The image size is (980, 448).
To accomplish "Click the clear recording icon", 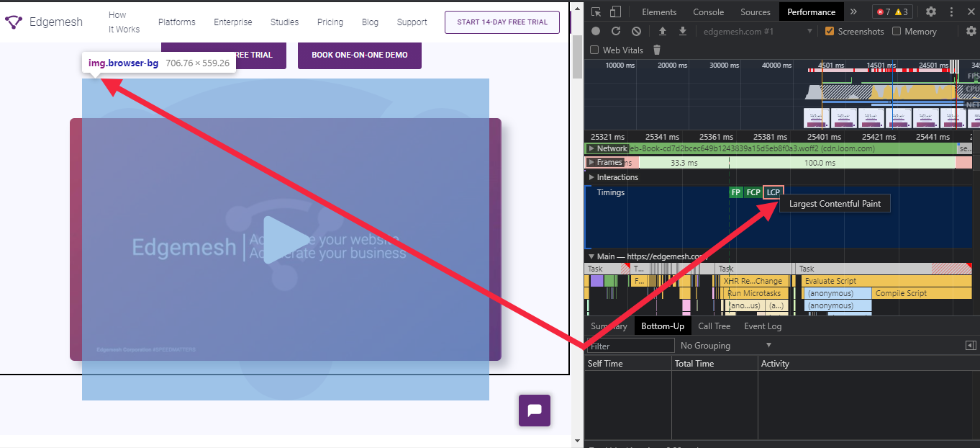I will tap(636, 31).
